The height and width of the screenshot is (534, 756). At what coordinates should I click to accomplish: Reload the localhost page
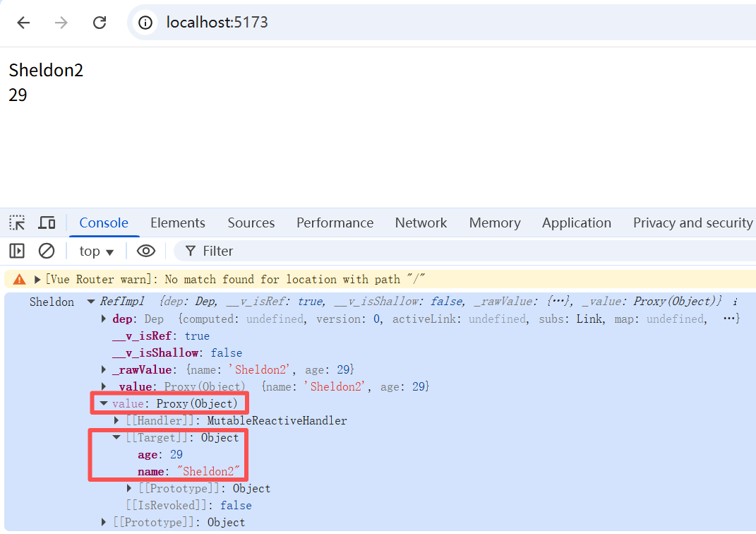[100, 23]
